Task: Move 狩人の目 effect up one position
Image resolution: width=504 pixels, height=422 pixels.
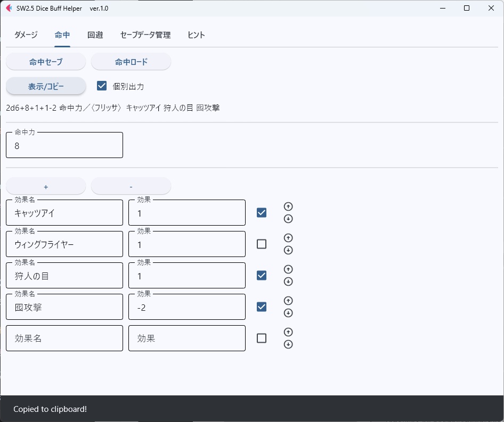Action: (x=288, y=269)
